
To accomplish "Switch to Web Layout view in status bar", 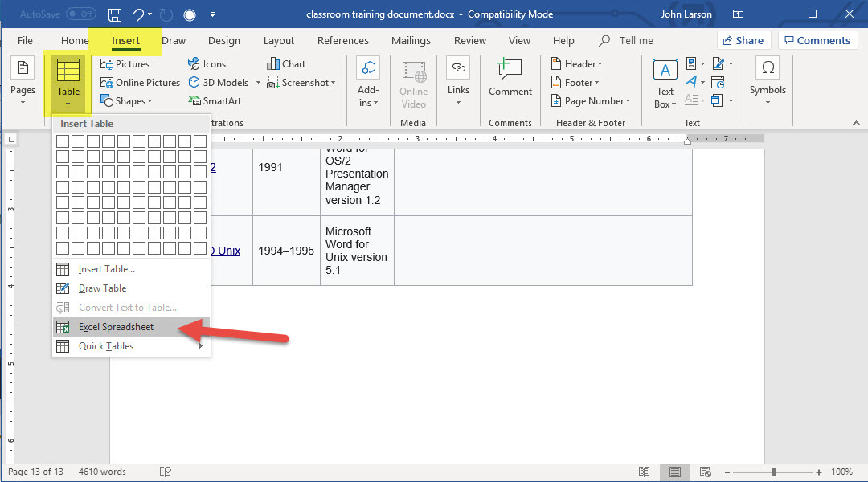I will coord(706,472).
